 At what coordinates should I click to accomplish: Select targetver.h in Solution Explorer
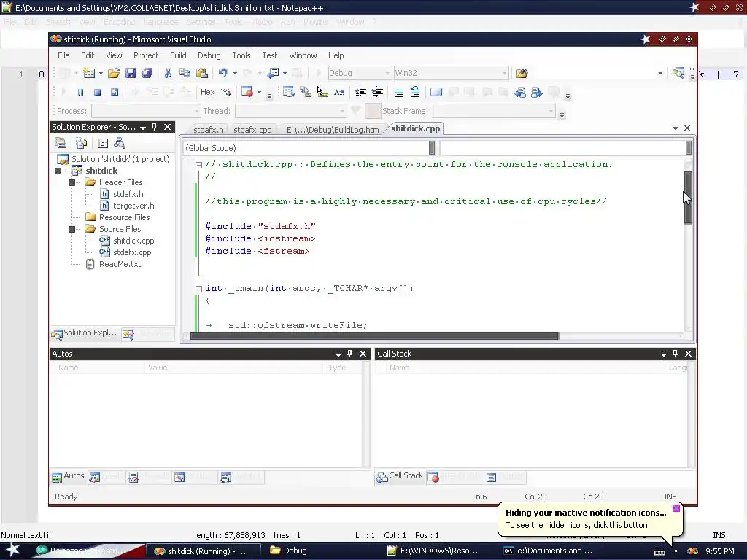(x=133, y=206)
